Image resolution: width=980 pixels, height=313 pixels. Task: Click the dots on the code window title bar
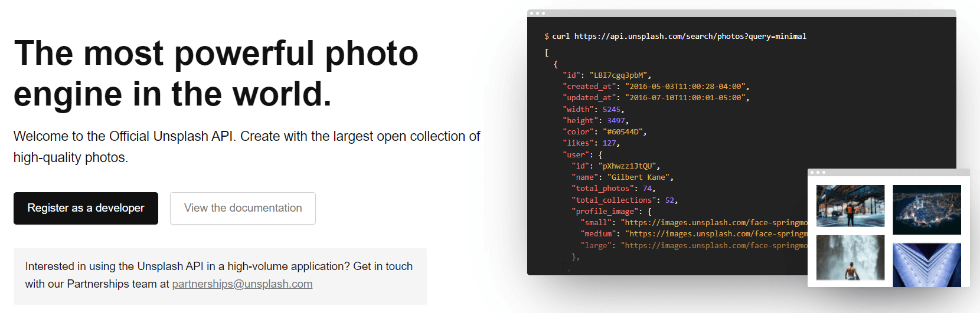(x=537, y=13)
